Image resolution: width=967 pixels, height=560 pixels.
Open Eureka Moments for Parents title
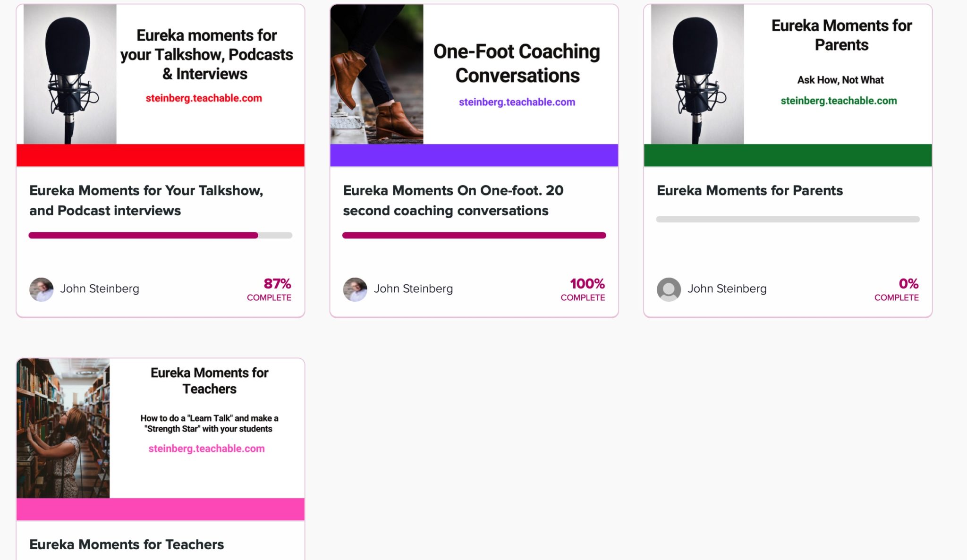(750, 190)
